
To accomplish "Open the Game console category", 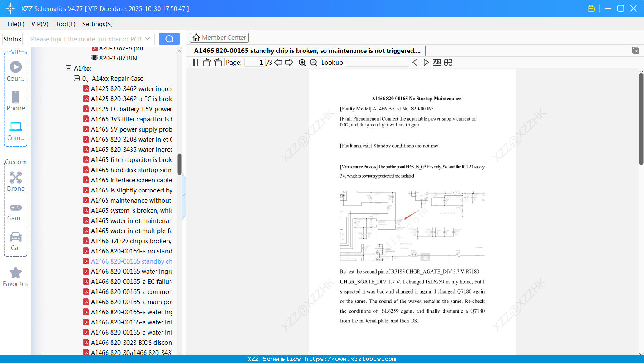I will coord(16,212).
